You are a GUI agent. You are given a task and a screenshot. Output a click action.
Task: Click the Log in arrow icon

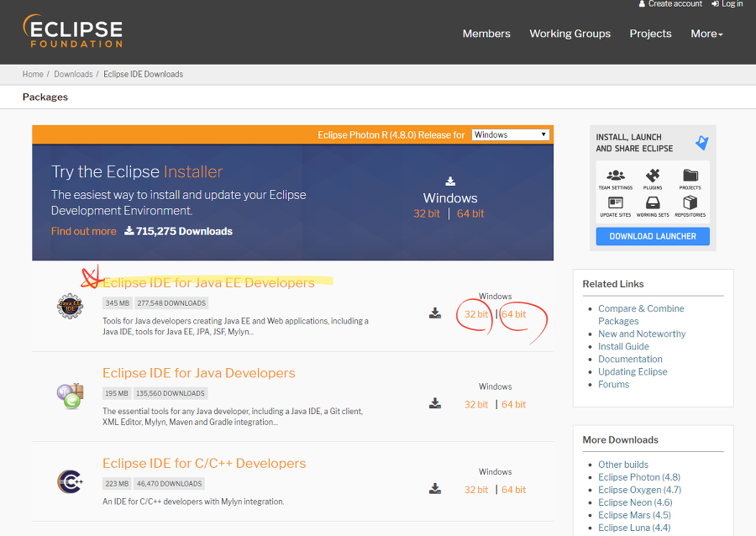click(715, 4)
